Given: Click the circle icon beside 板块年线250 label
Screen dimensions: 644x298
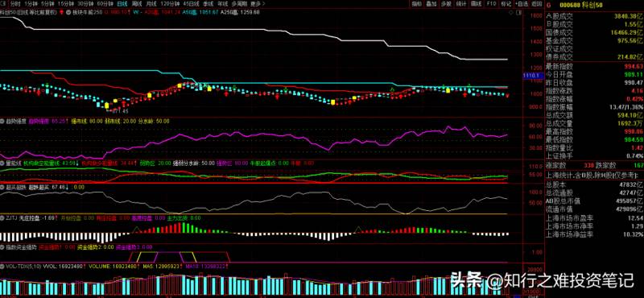Looking at the screenshot, I should 68,12.
